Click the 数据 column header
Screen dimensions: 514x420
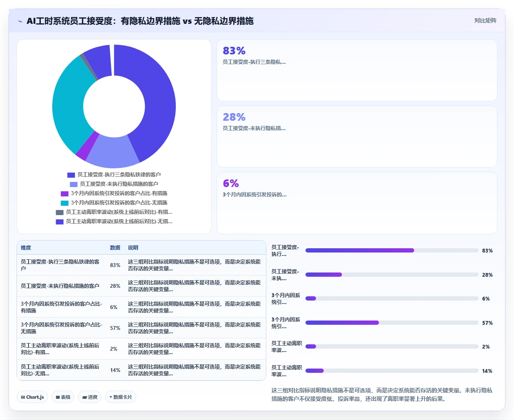(x=115, y=247)
